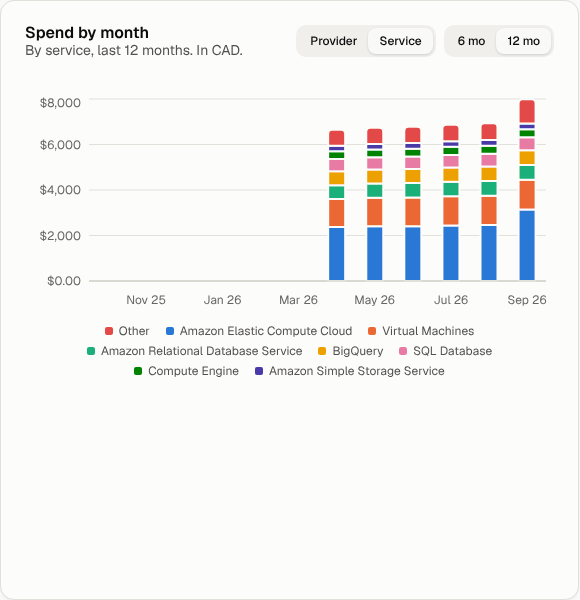The width and height of the screenshot is (580, 600).
Task: Click the Jul 26 axis label
Action: click(451, 300)
